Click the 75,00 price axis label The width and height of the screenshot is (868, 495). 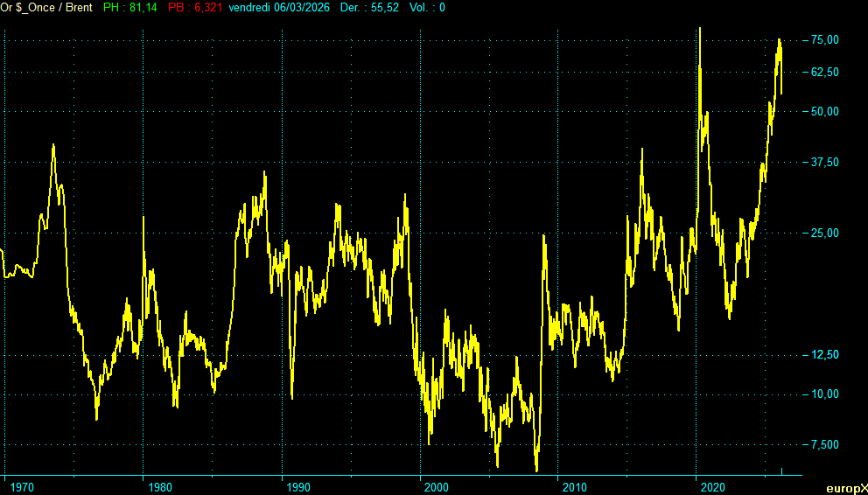[825, 39]
